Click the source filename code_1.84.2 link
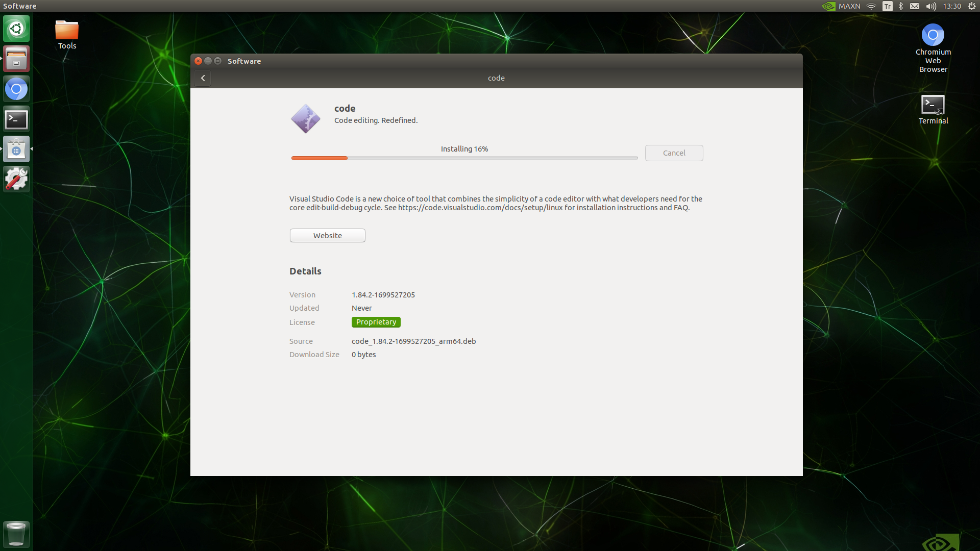Viewport: 980px width, 551px height. tap(414, 341)
